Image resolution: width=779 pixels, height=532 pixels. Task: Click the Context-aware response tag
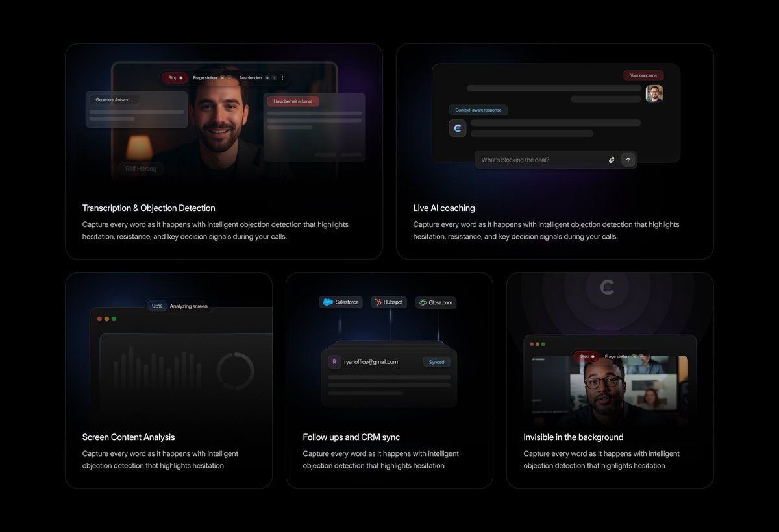478,110
